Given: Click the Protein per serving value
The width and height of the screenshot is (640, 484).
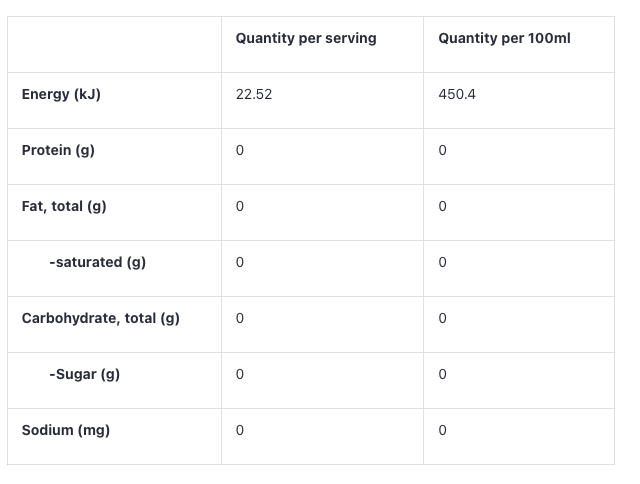Looking at the screenshot, I should (240, 151).
